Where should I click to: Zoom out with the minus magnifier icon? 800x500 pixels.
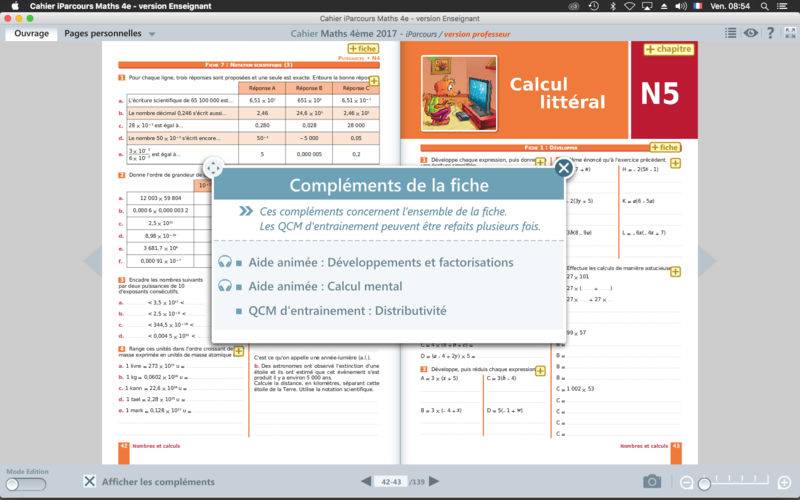687,482
